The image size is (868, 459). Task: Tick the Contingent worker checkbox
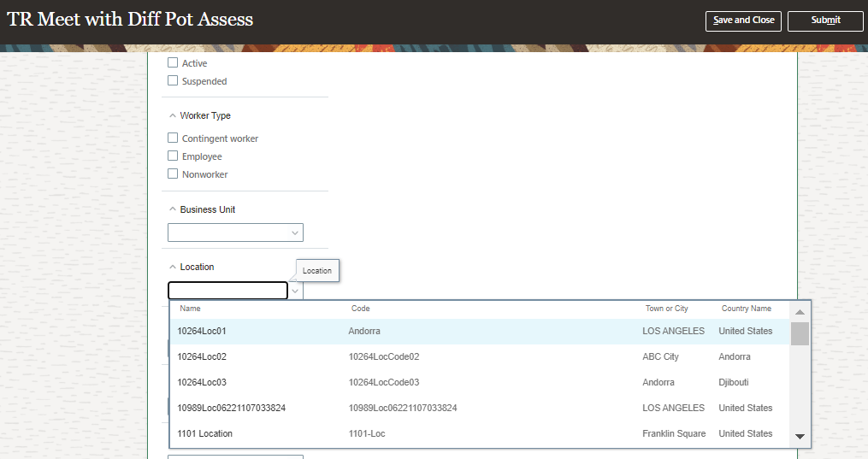pyautogui.click(x=173, y=138)
